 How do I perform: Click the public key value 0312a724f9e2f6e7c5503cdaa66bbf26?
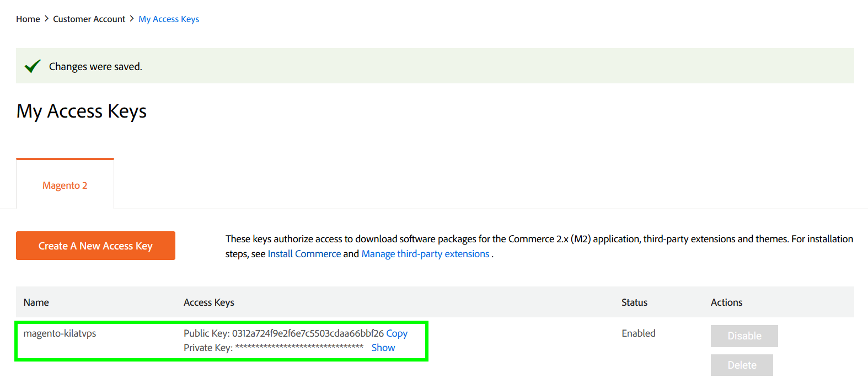(x=308, y=333)
